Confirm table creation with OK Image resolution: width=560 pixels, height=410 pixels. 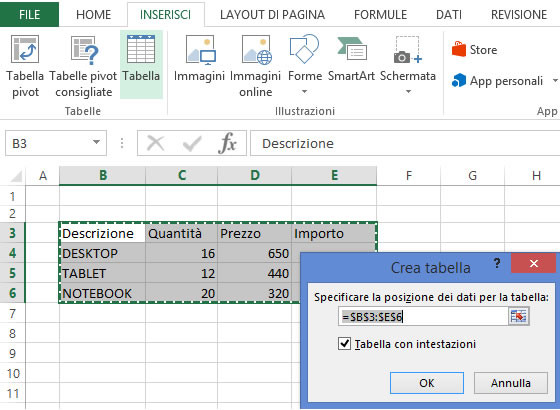427,383
